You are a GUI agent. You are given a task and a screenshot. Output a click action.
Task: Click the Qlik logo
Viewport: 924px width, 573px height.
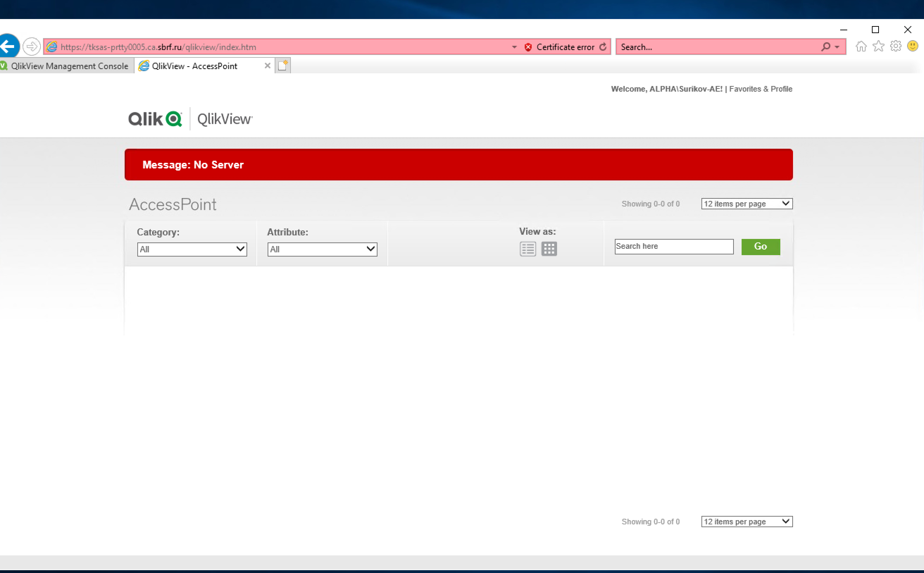(155, 119)
